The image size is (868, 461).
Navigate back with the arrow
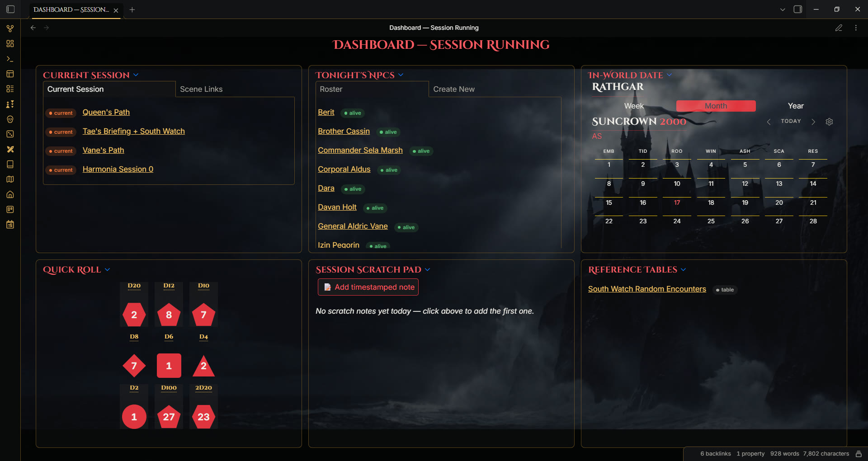(x=33, y=28)
